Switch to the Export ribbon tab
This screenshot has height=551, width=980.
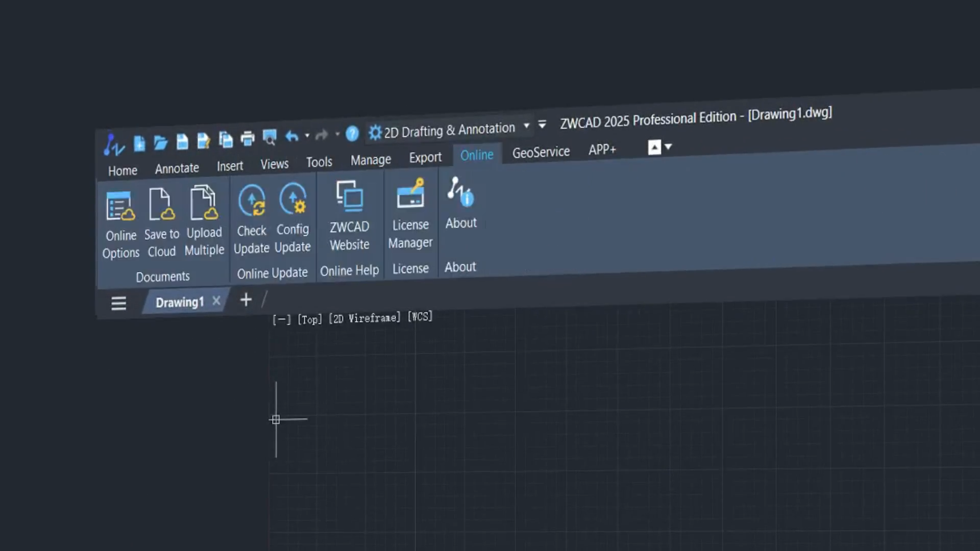pos(425,158)
